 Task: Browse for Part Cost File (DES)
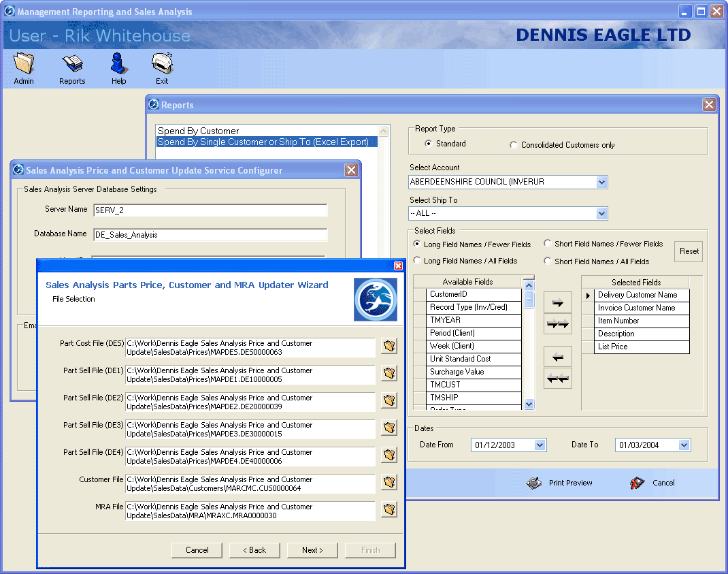[x=389, y=346]
